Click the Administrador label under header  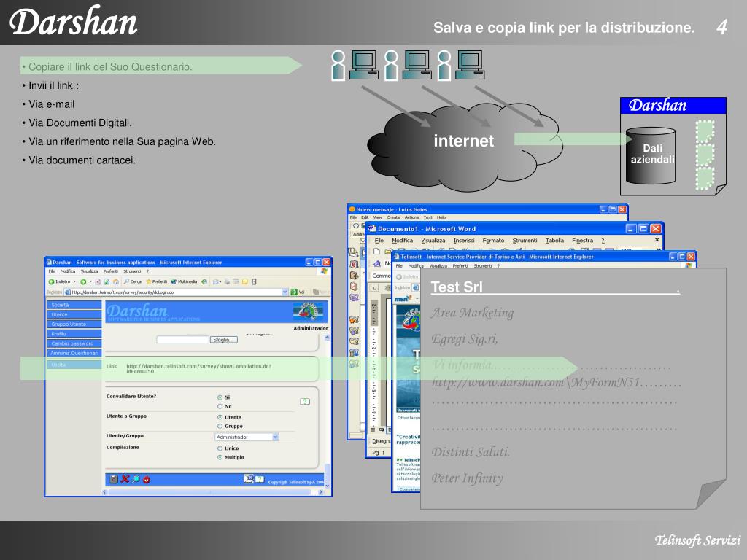(311, 328)
